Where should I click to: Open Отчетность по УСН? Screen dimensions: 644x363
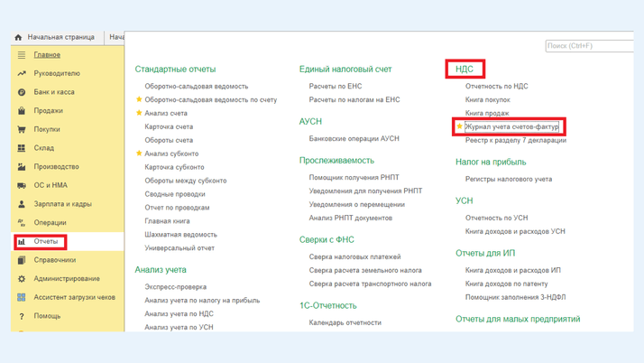click(x=497, y=218)
